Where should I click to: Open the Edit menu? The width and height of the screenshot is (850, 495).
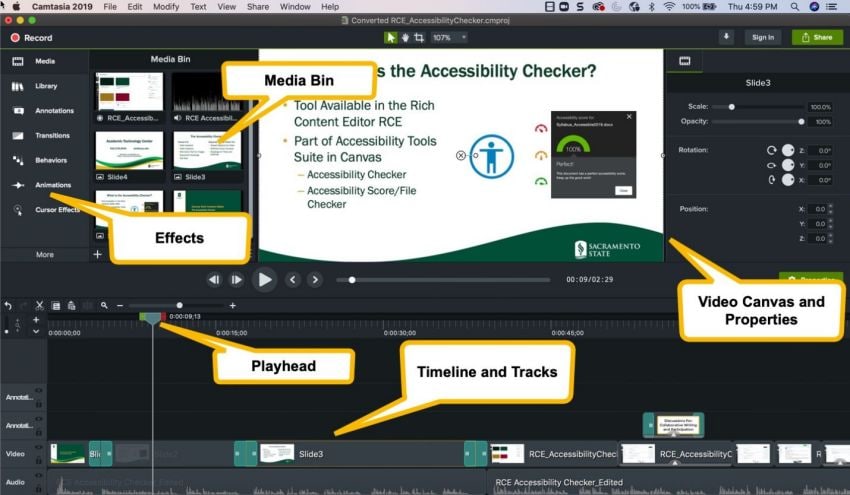click(x=134, y=7)
